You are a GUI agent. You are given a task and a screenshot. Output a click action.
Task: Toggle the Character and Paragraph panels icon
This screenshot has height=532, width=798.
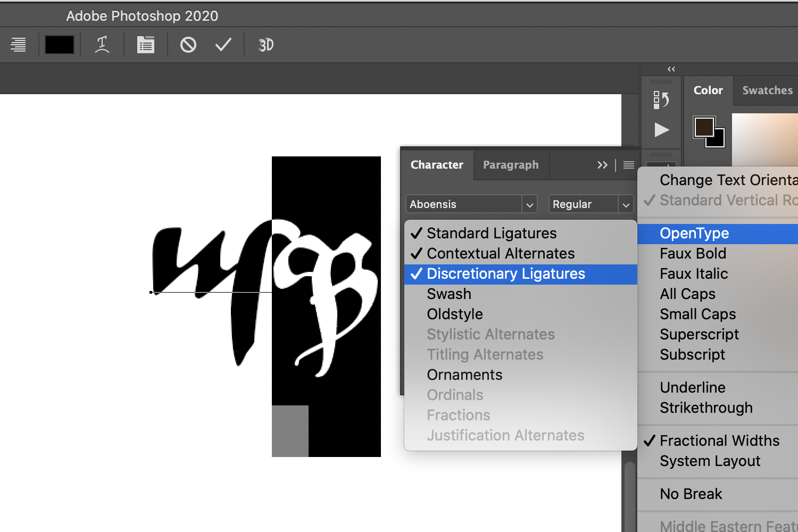coord(145,45)
